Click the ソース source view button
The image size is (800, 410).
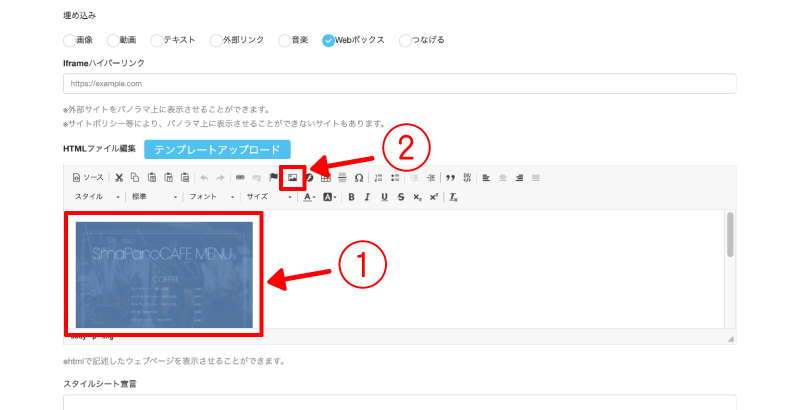(x=88, y=178)
